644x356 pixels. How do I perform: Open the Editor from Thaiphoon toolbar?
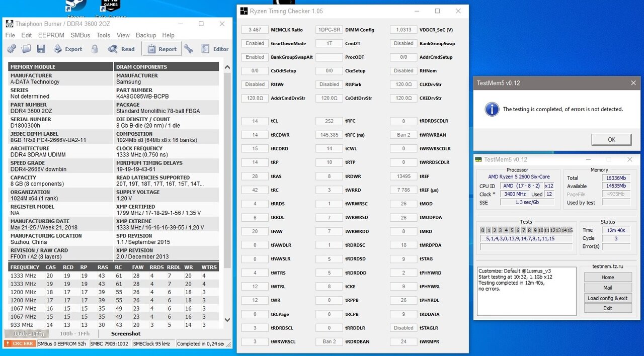coord(215,49)
